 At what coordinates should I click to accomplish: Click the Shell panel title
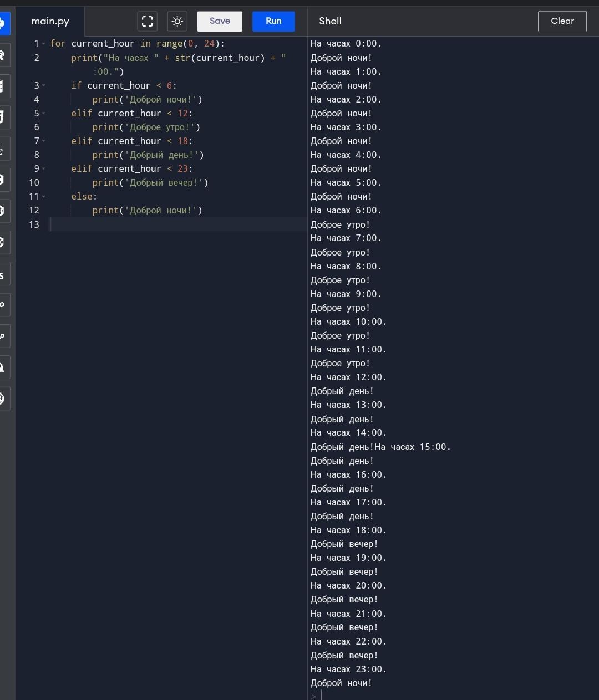[330, 21]
